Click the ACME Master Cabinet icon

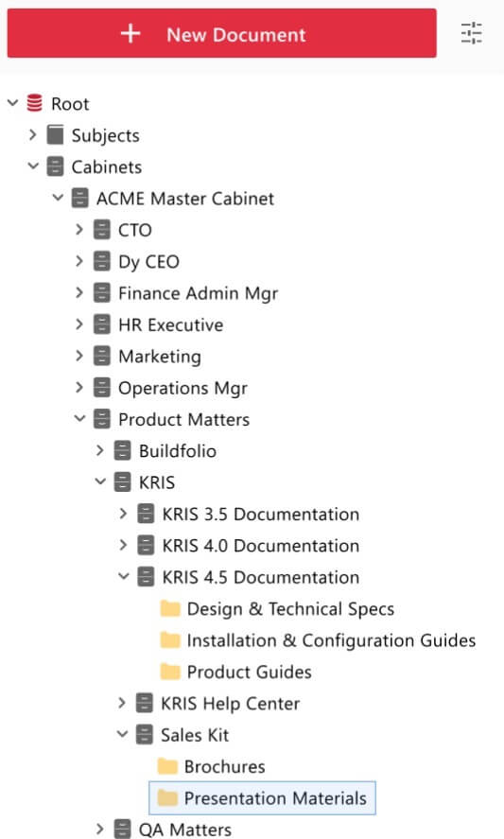click(79, 198)
